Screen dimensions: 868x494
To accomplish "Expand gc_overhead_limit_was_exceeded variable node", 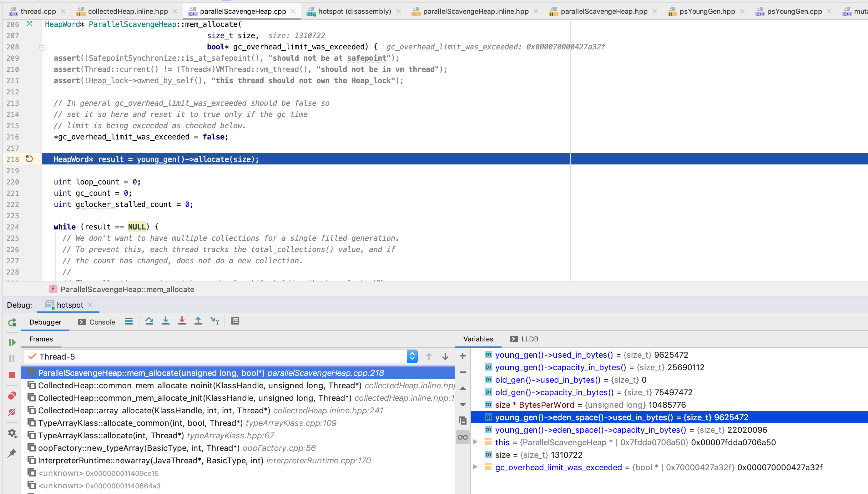I will pyautogui.click(x=475, y=467).
